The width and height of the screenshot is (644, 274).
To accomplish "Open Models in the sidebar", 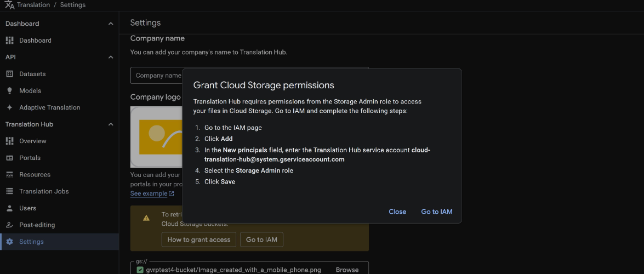I will 60,91.
